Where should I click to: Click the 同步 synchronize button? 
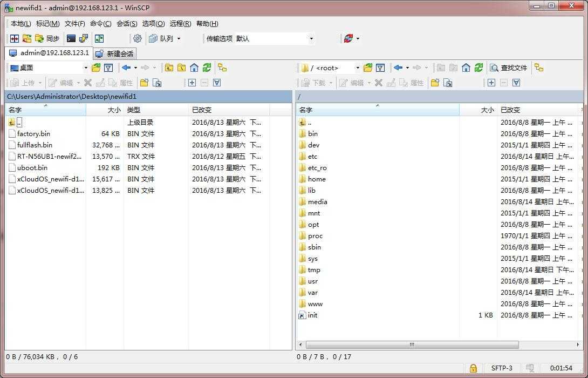click(47, 39)
